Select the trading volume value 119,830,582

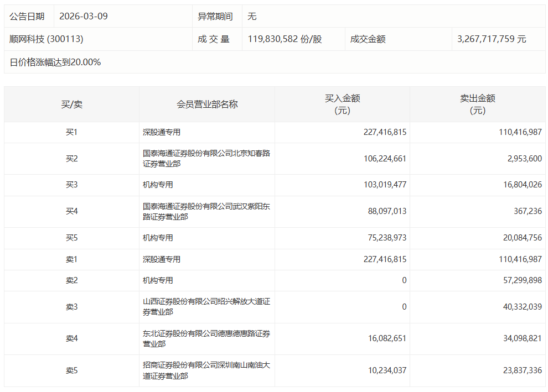[x=285, y=39]
